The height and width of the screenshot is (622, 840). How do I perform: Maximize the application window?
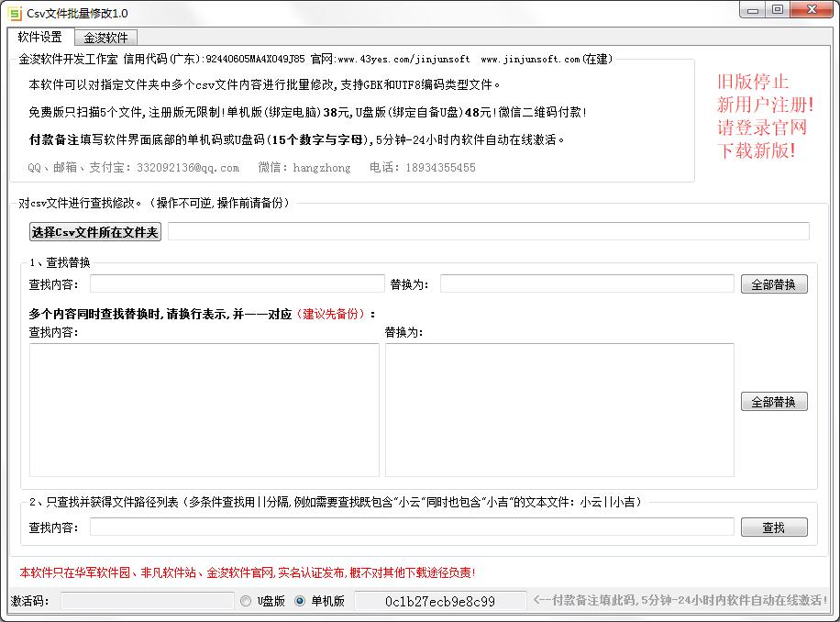click(x=778, y=10)
